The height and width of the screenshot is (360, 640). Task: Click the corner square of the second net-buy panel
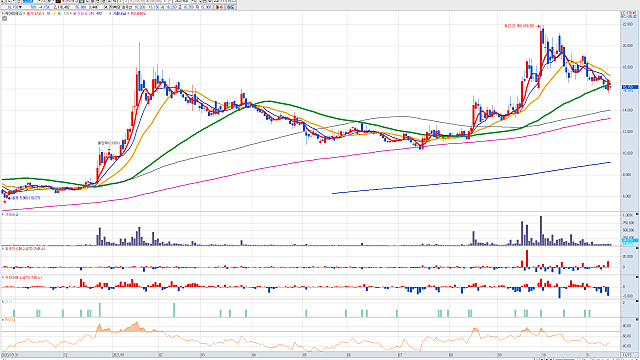pos(637,277)
